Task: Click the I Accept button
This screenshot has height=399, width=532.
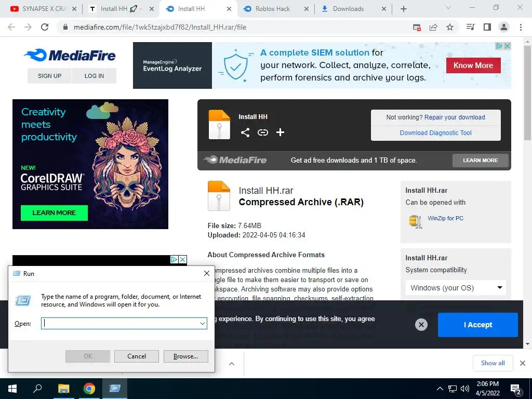Action: [478, 325]
